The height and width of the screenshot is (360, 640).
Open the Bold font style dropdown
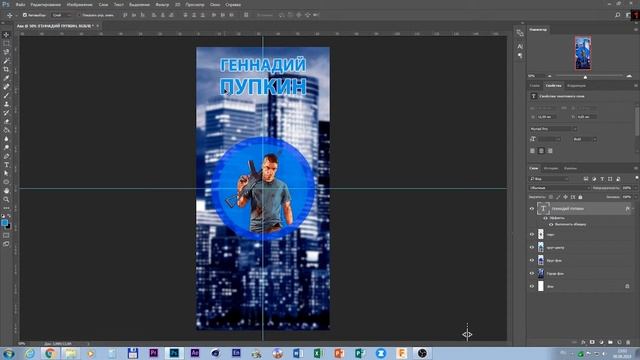point(584,139)
